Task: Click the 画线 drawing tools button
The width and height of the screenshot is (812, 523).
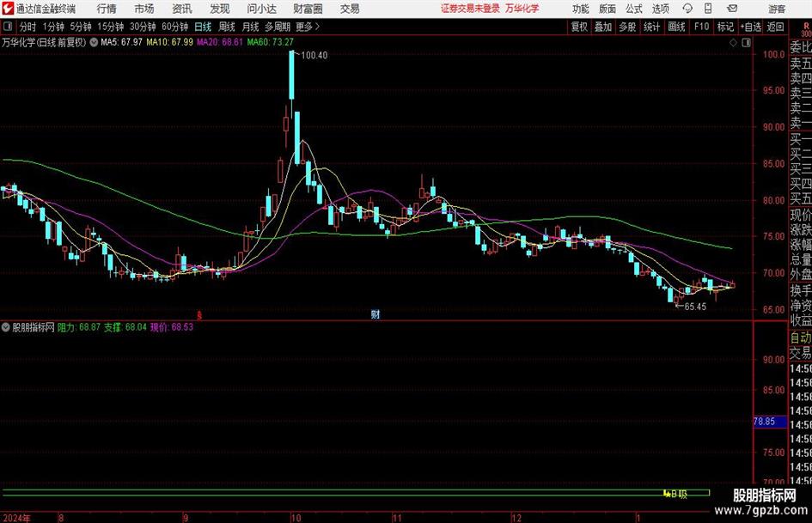Action: click(x=677, y=27)
